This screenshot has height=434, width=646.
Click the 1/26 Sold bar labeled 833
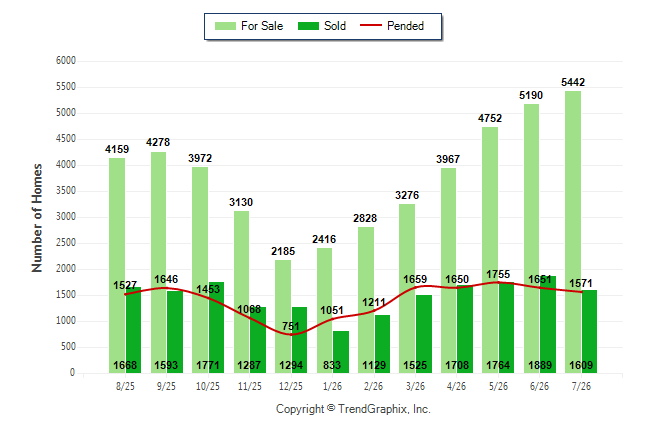341,352
